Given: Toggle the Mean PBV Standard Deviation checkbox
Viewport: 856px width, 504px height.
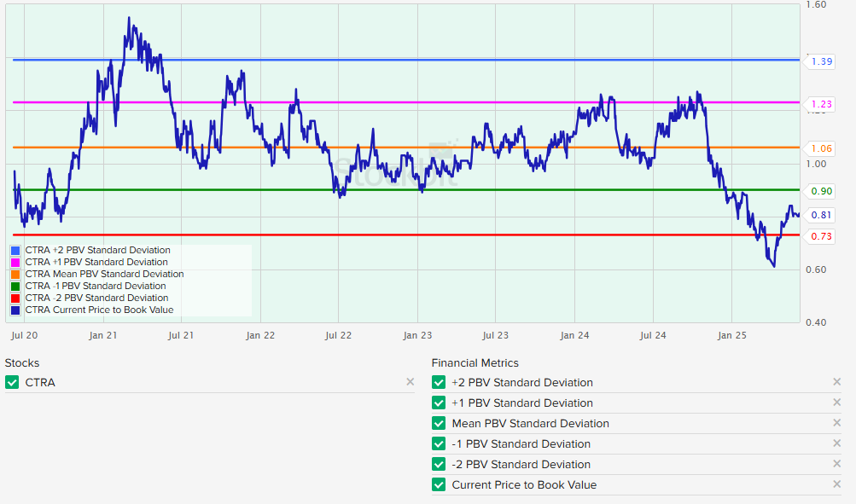Looking at the screenshot, I should tap(439, 424).
